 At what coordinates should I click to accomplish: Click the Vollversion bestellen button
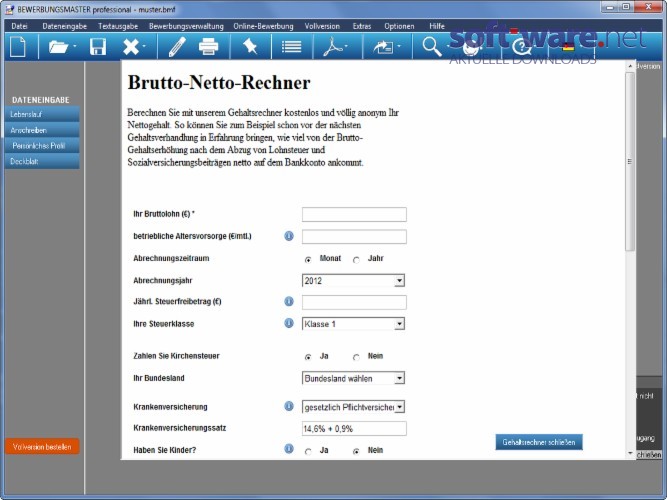point(42,447)
